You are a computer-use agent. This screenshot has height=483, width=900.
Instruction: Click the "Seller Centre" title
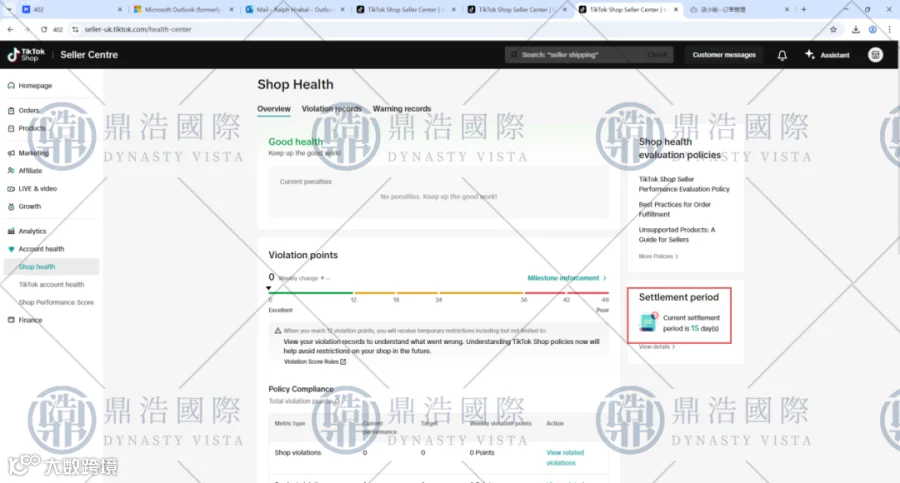coord(89,55)
